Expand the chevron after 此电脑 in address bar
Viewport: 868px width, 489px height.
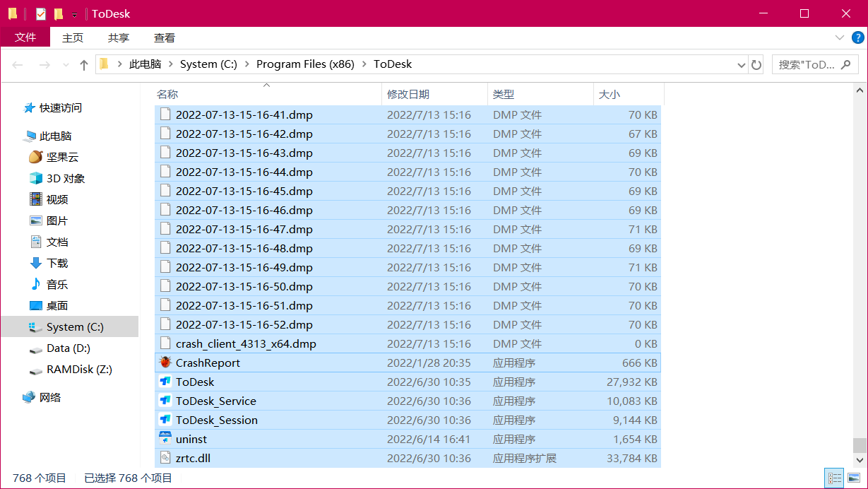170,64
